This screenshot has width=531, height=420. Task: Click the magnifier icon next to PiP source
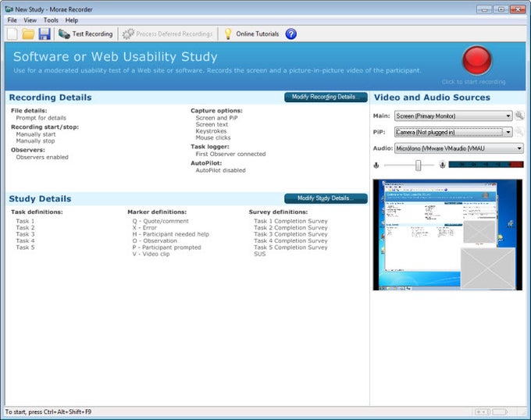pyautogui.click(x=519, y=132)
